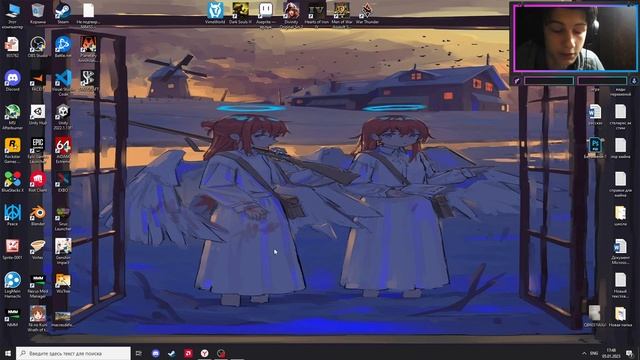Open the BlueStacks X shortcut
The height and width of the screenshot is (360, 640).
pos(12,182)
